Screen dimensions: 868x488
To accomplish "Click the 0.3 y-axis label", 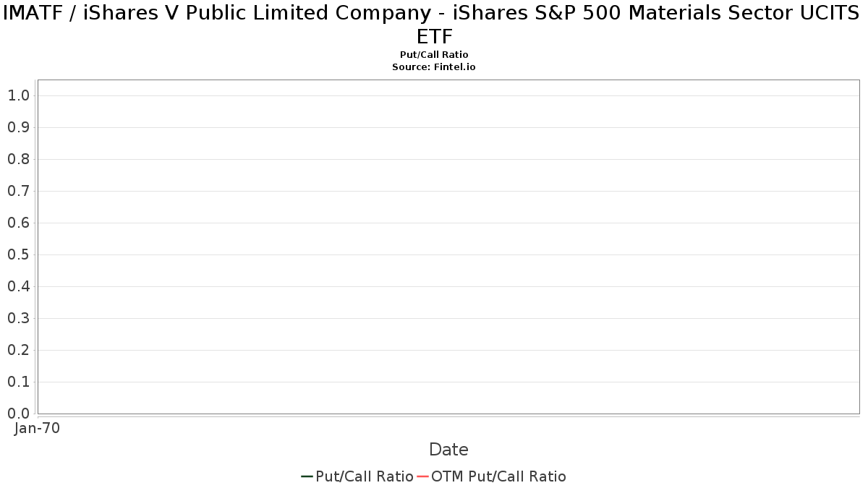I will (18, 318).
